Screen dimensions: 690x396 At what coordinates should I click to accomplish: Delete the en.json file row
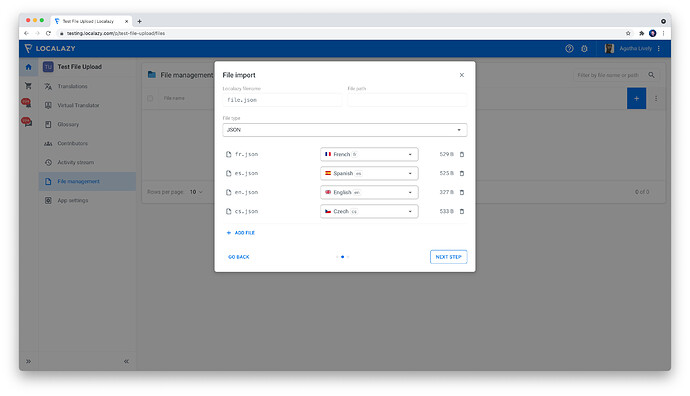click(462, 192)
